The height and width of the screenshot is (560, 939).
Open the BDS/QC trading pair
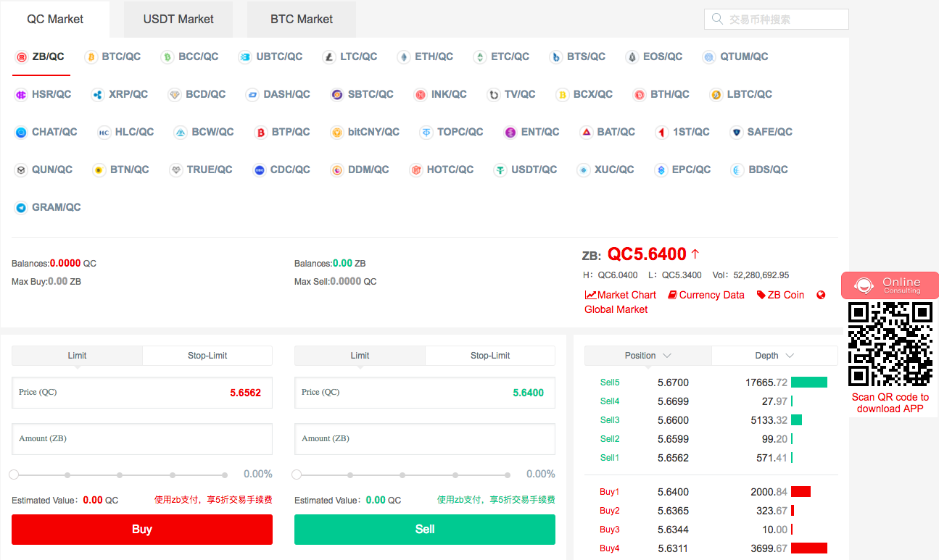click(759, 170)
